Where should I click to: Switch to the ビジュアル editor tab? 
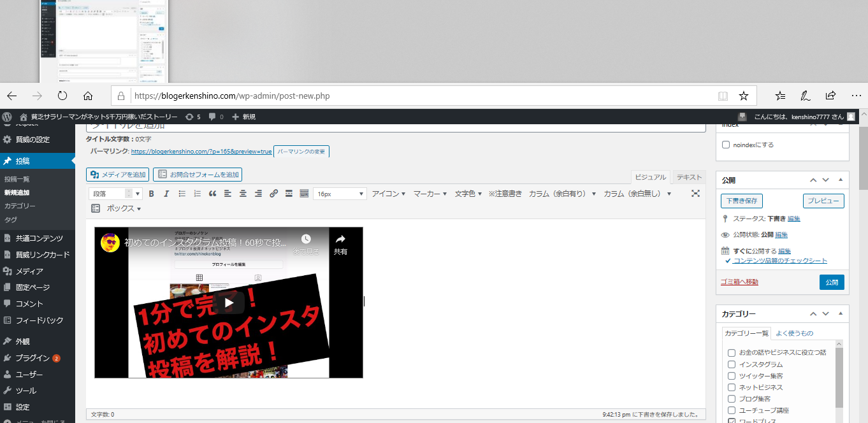[651, 178]
